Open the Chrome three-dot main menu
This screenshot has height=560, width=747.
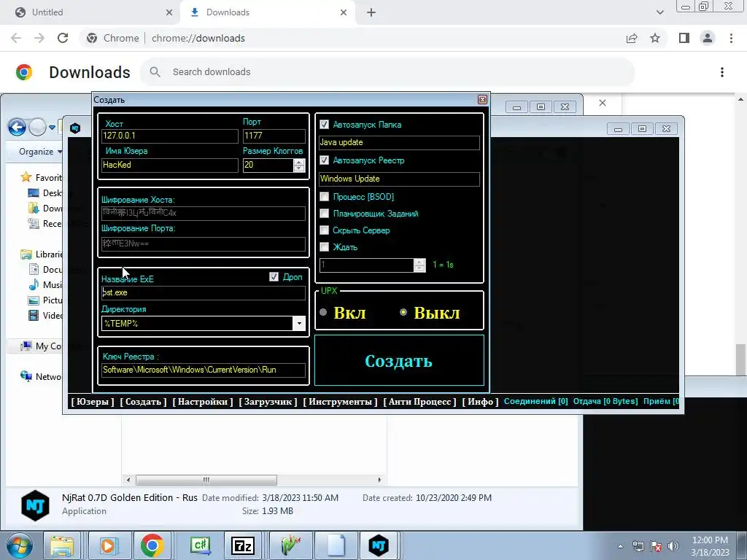[x=731, y=38]
